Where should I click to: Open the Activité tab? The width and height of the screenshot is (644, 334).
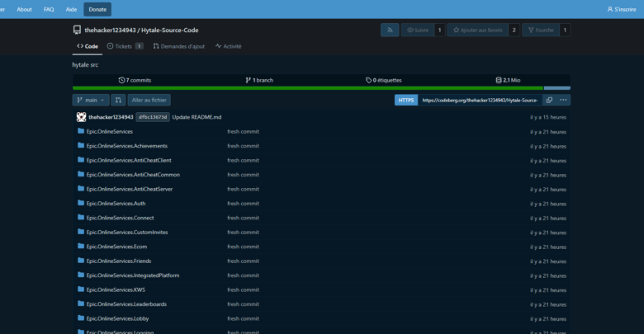coord(229,46)
